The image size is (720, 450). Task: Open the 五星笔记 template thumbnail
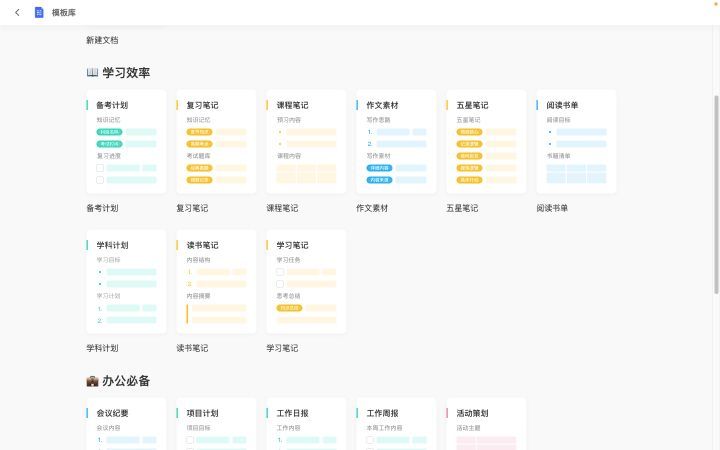coord(486,141)
